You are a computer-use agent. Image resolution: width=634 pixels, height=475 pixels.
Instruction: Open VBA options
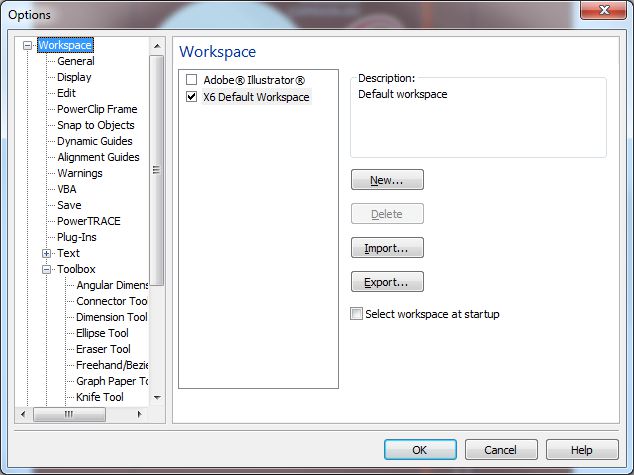67,189
